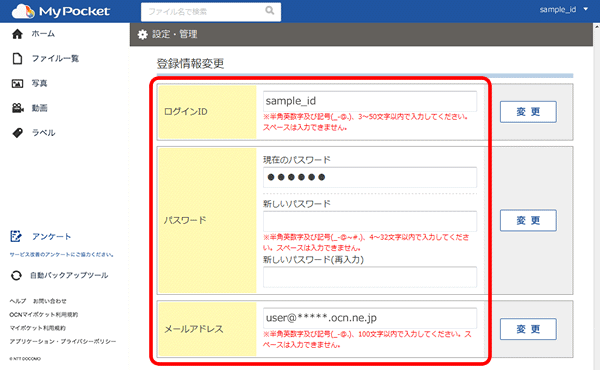
Task: Click the settings gear icon
Action: [143, 34]
